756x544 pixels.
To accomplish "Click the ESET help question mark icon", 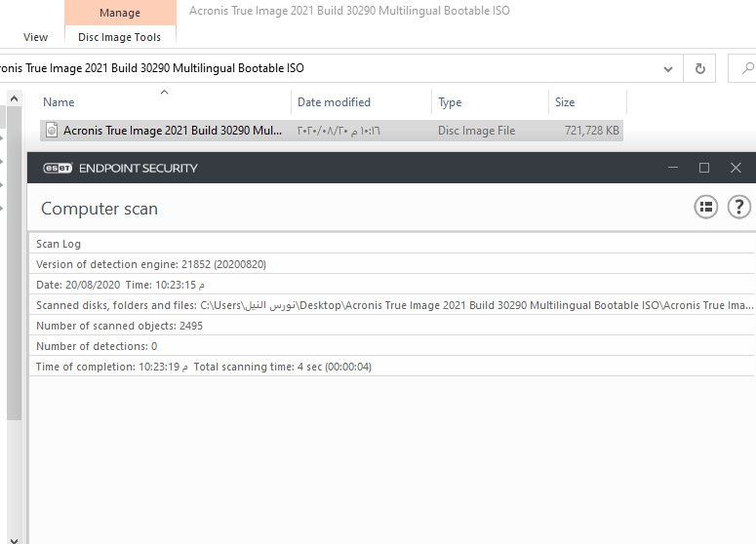I will pos(739,207).
